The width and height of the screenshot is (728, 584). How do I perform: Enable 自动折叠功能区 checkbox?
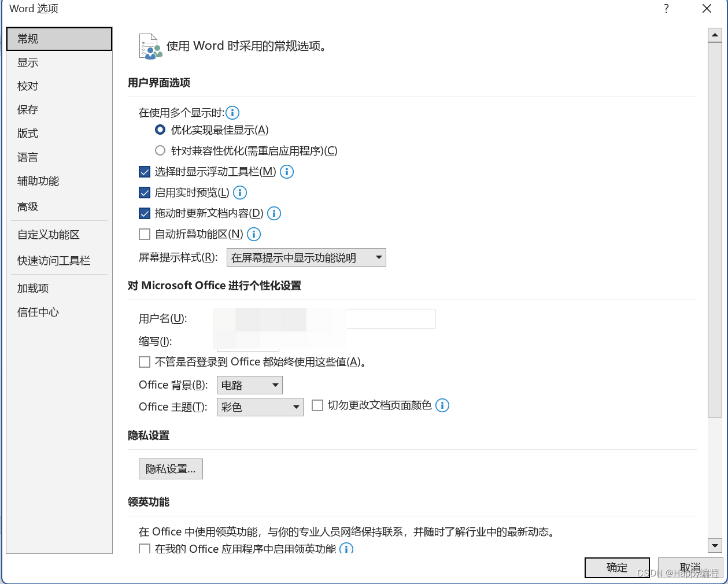(x=145, y=234)
